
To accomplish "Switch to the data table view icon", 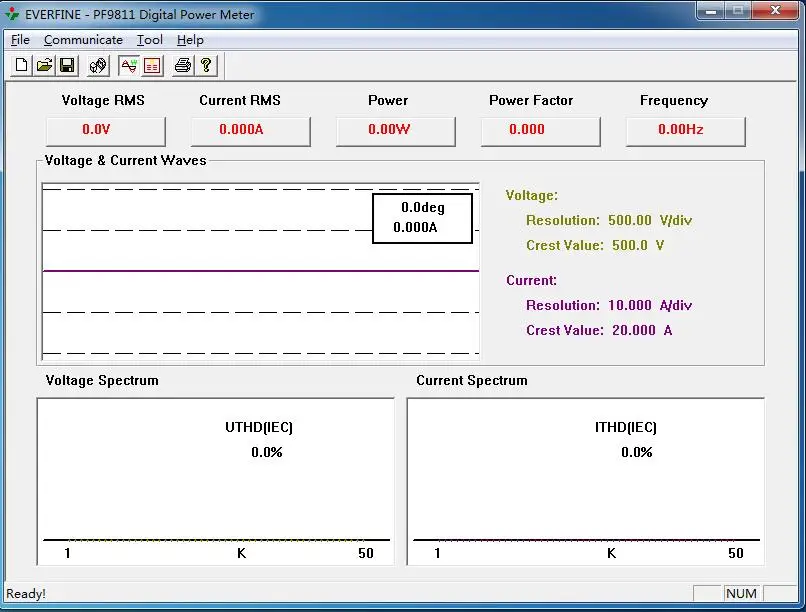I will coord(152,66).
